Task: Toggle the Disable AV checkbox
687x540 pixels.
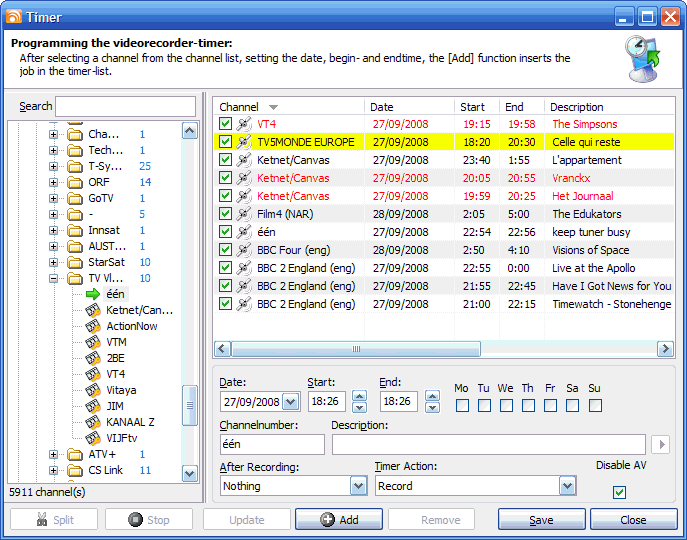Action: [619, 492]
